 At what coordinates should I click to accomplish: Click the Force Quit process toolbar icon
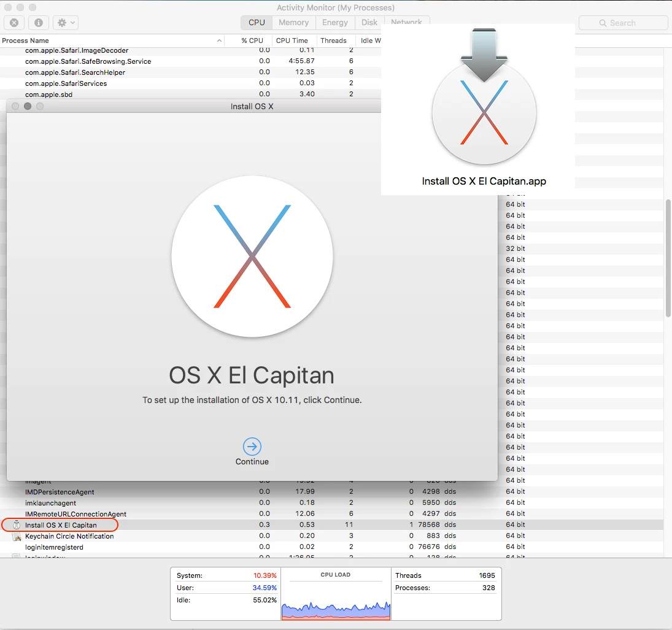pos(14,23)
